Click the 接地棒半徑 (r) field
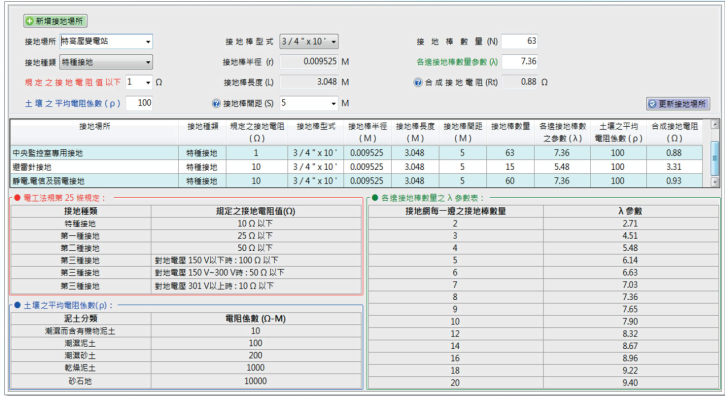This screenshot has width=725, height=396. (x=309, y=62)
